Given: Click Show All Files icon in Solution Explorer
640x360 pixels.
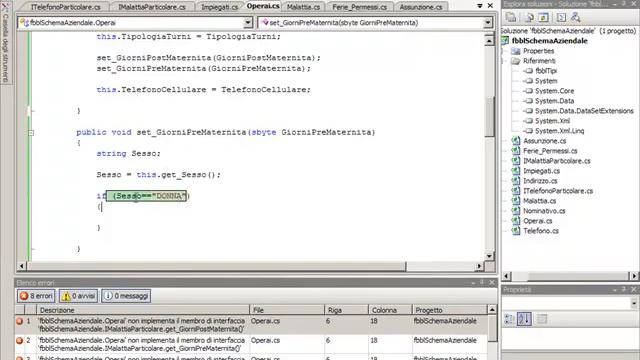Looking at the screenshot, I should point(529,18).
